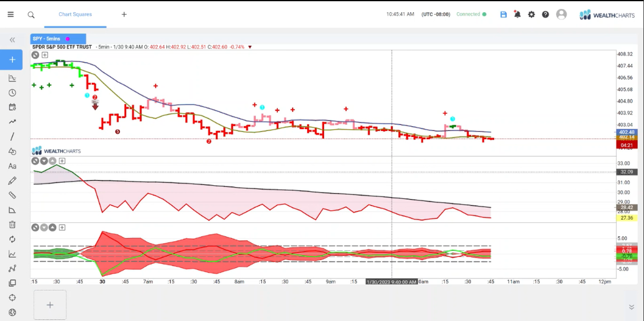This screenshot has height=321, width=644.
Task: Click SPDR S&P 500 ETF TRUST title
Action: point(62,48)
